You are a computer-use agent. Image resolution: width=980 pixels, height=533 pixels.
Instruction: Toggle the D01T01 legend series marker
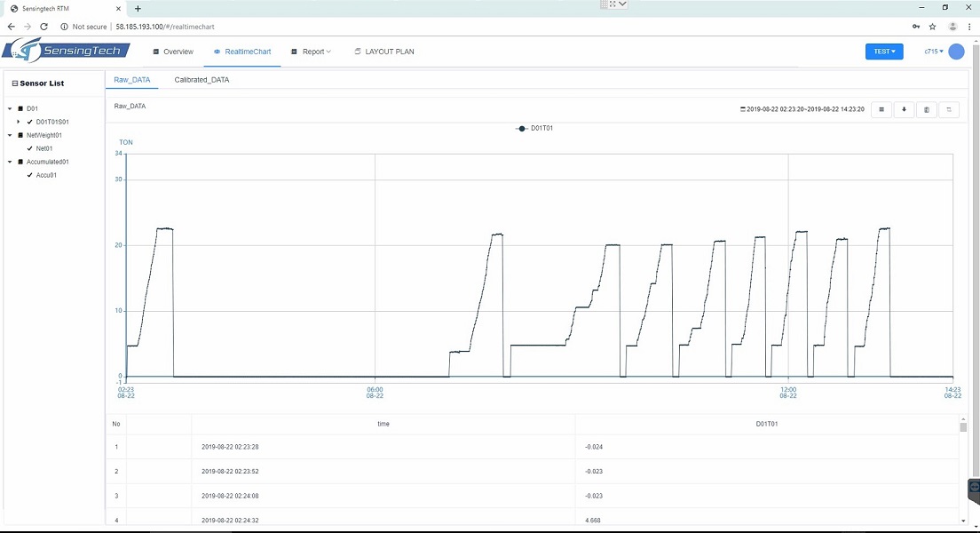tap(522, 129)
